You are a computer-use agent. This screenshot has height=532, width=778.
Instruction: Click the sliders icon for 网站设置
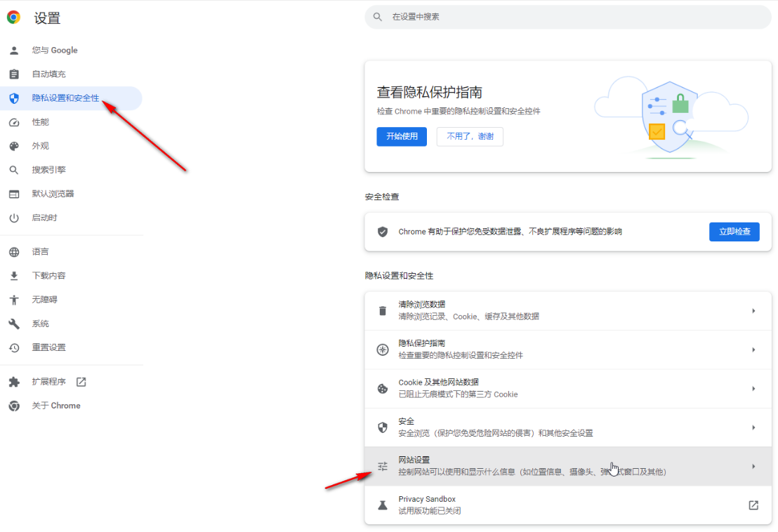coord(383,467)
